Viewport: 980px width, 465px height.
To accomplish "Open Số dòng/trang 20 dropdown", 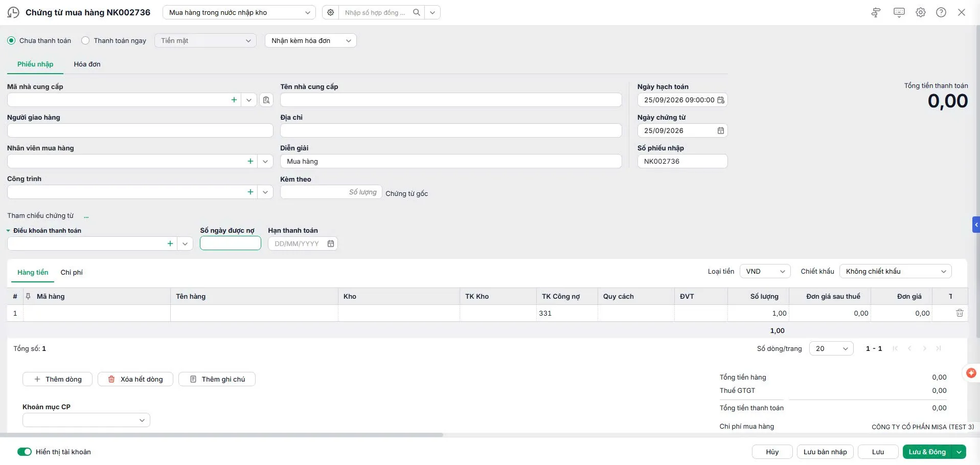I will pyautogui.click(x=831, y=348).
